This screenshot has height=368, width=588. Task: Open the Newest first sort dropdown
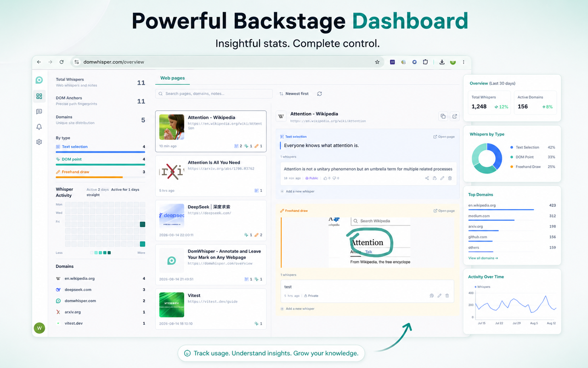294,94
